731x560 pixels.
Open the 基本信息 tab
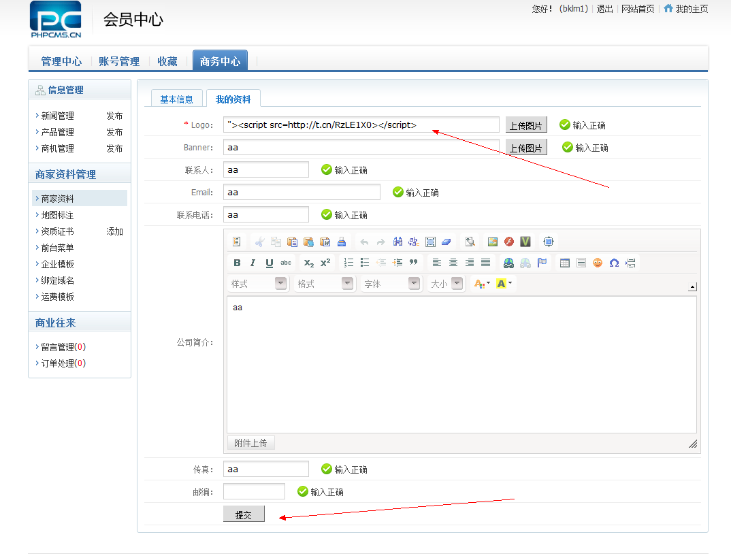[x=177, y=99]
